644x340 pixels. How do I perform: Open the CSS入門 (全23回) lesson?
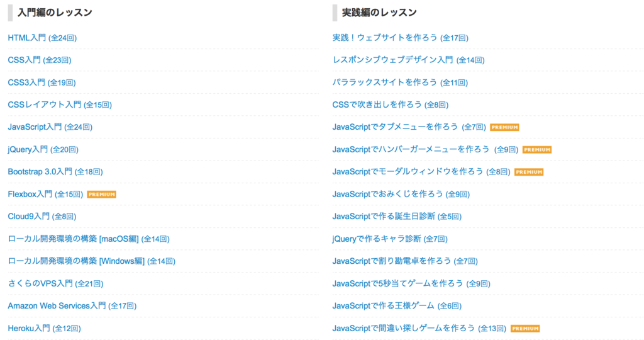click(x=40, y=60)
